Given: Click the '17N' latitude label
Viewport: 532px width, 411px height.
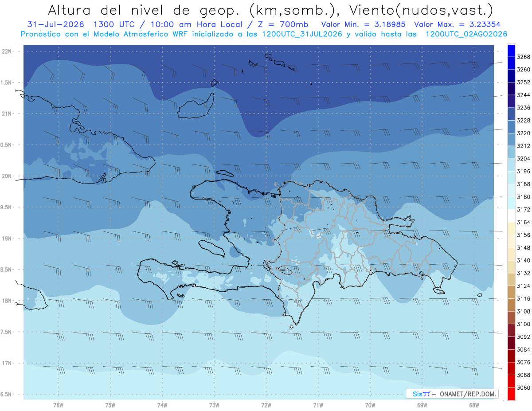Looking at the screenshot, I should 8,363.
